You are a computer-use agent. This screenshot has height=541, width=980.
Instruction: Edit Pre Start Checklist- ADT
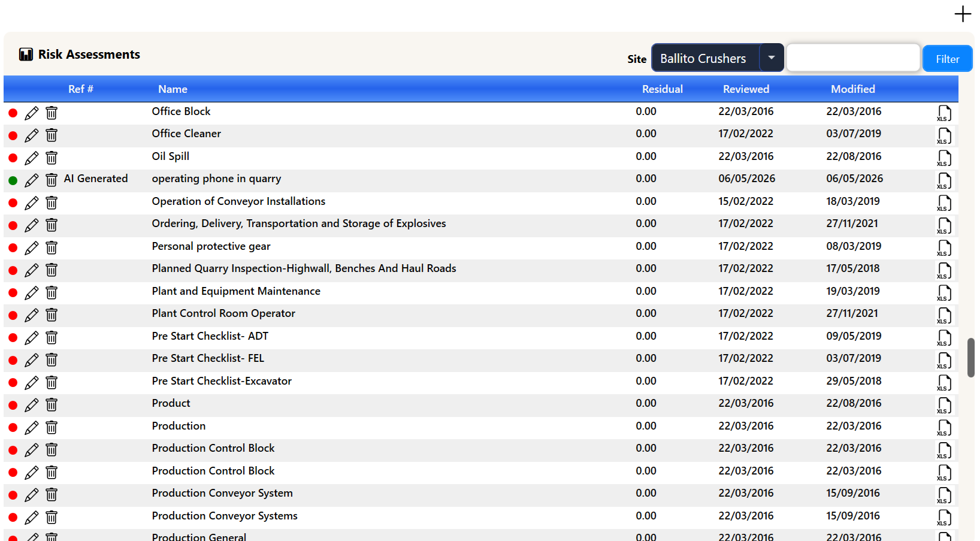coord(32,337)
